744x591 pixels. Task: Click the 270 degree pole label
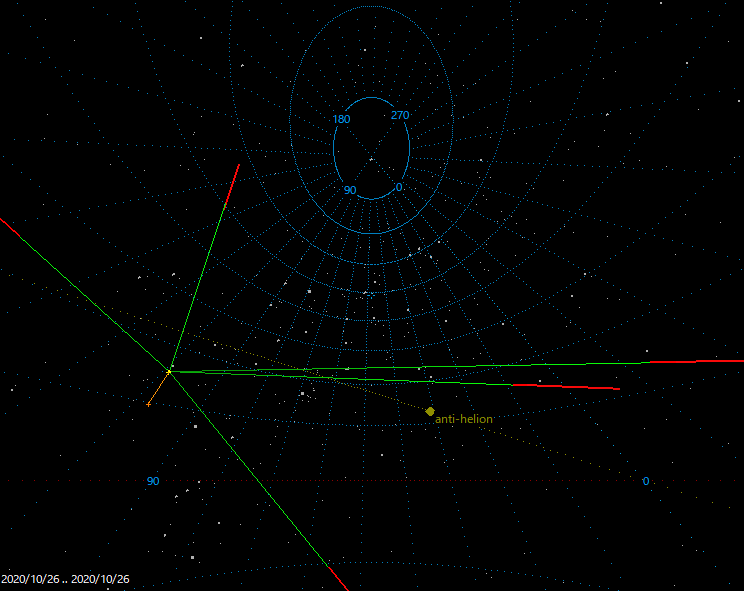click(x=400, y=115)
